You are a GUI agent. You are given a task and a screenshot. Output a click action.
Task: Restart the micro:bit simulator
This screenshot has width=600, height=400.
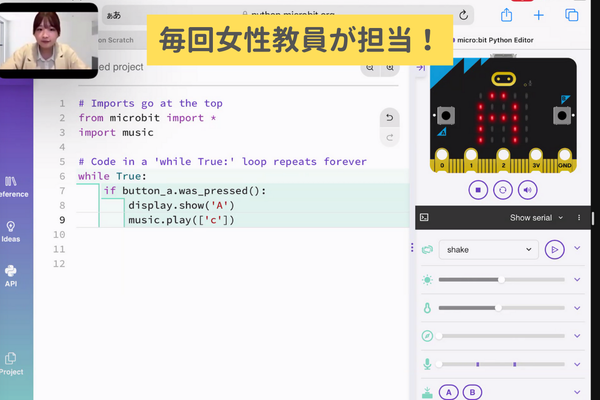503,190
